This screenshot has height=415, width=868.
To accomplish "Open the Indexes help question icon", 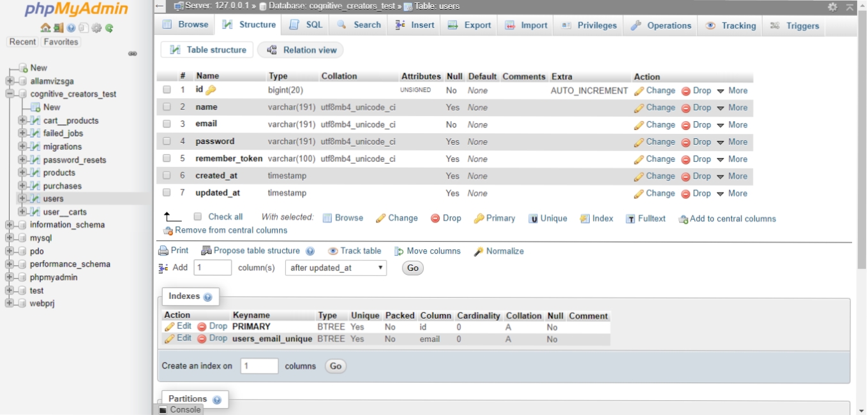I will point(207,297).
